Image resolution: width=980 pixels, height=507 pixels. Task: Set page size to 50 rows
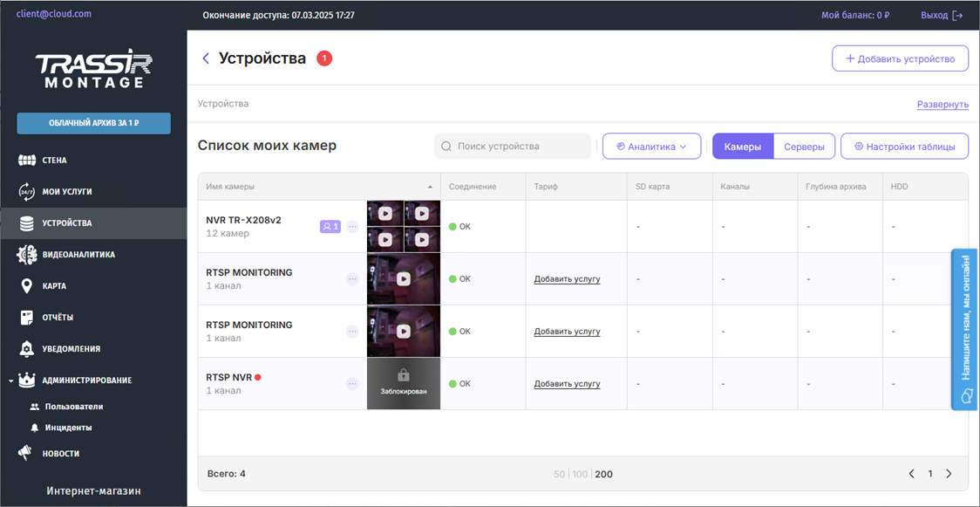tap(560, 475)
